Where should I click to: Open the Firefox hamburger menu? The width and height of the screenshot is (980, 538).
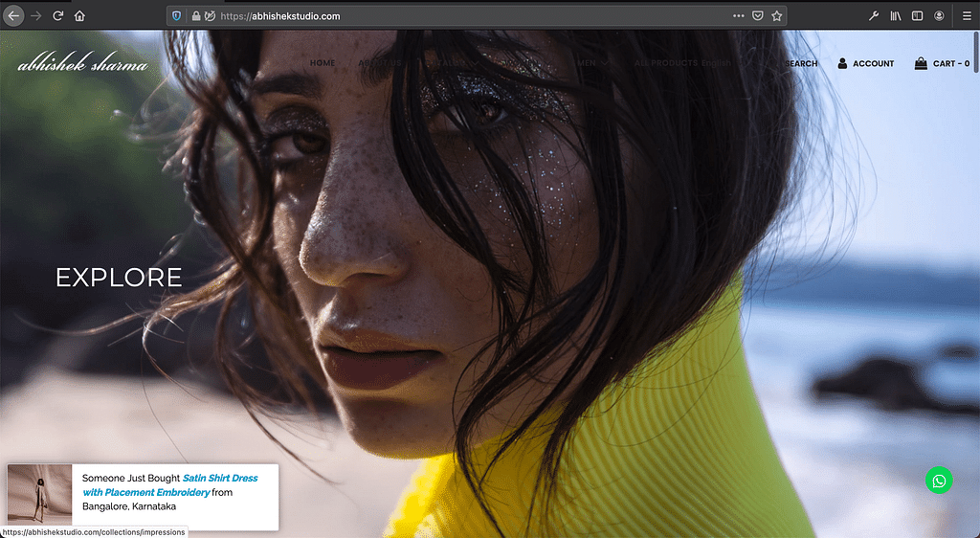click(963, 16)
